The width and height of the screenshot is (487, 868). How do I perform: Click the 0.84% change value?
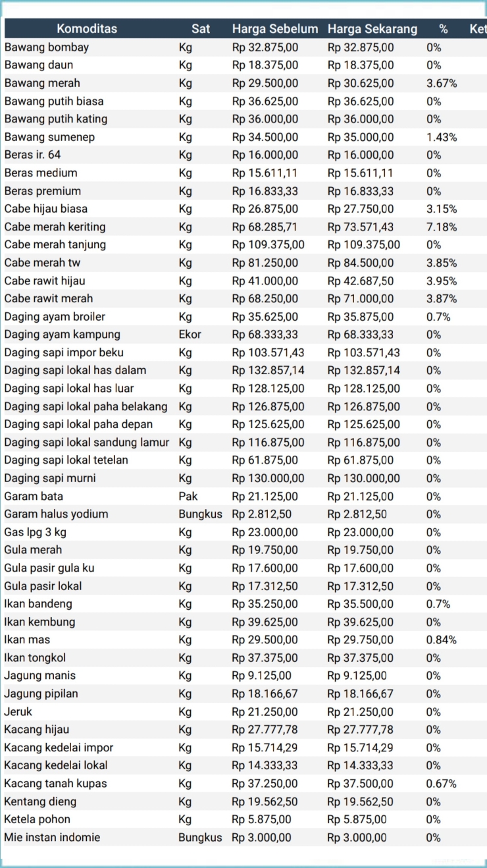441,639
